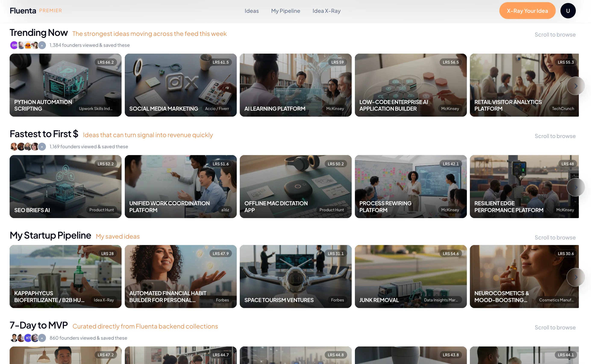Click the '1,384 founders viewed & saved these' text
591x364 pixels.
coord(90,45)
